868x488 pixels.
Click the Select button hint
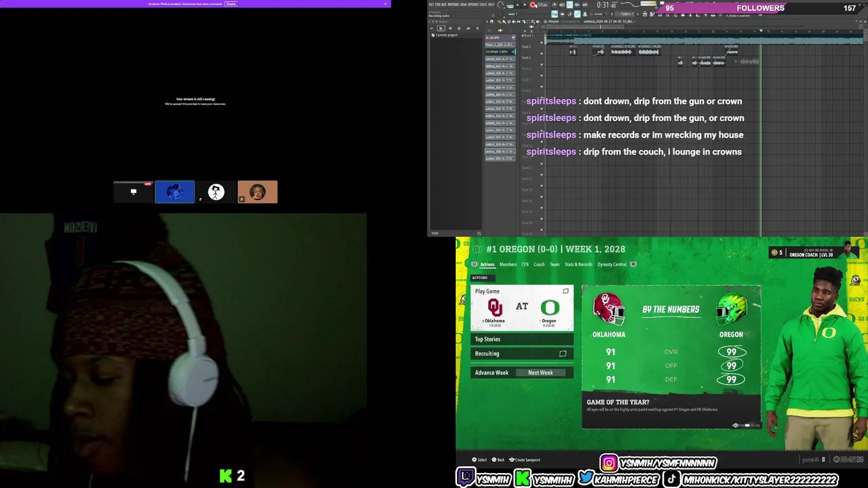pos(479,460)
